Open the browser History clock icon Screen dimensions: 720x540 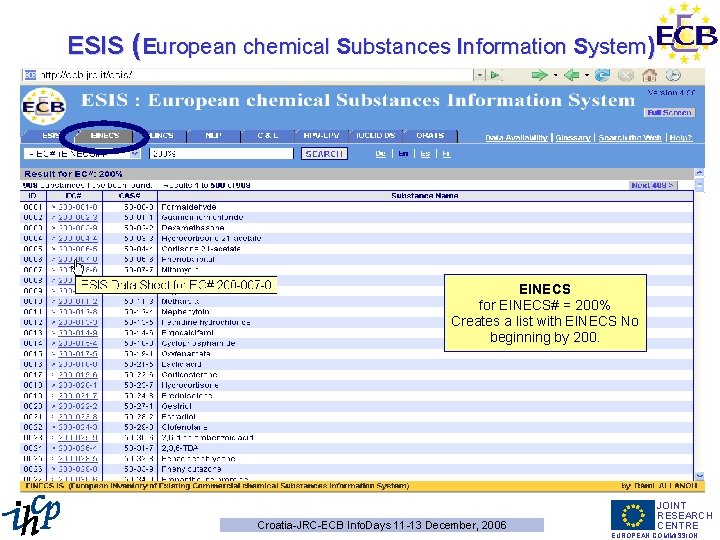tap(673, 75)
